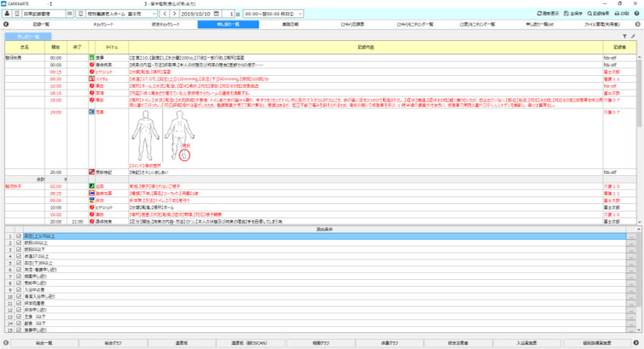Click the scrollbar of the extraction conditions list
The image size is (644, 349).
639,279
